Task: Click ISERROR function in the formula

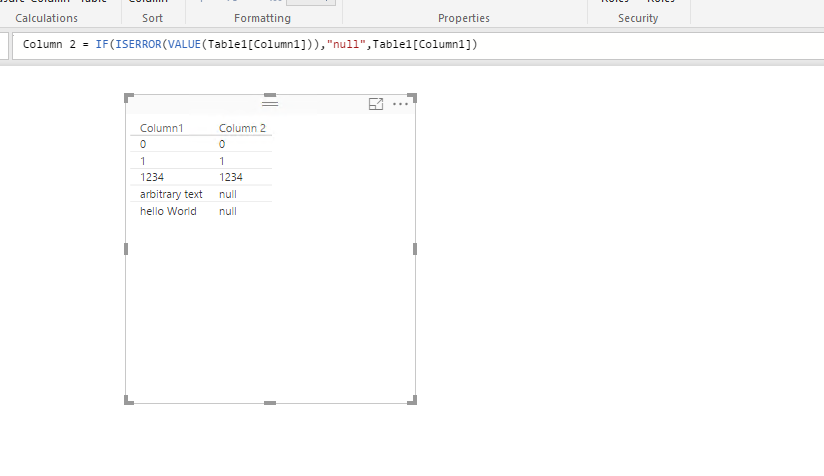Action: click(x=138, y=45)
